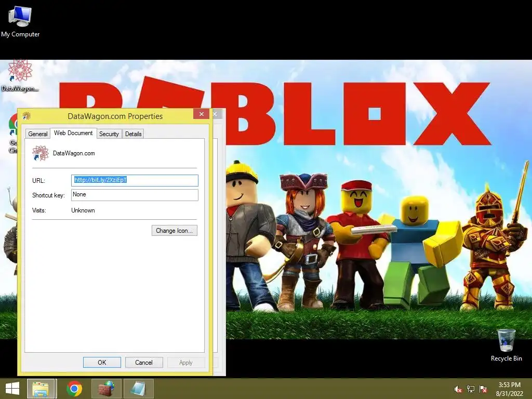The height and width of the screenshot is (399, 532).
Task: Click the muted volume tray icon
Action: 458,389
